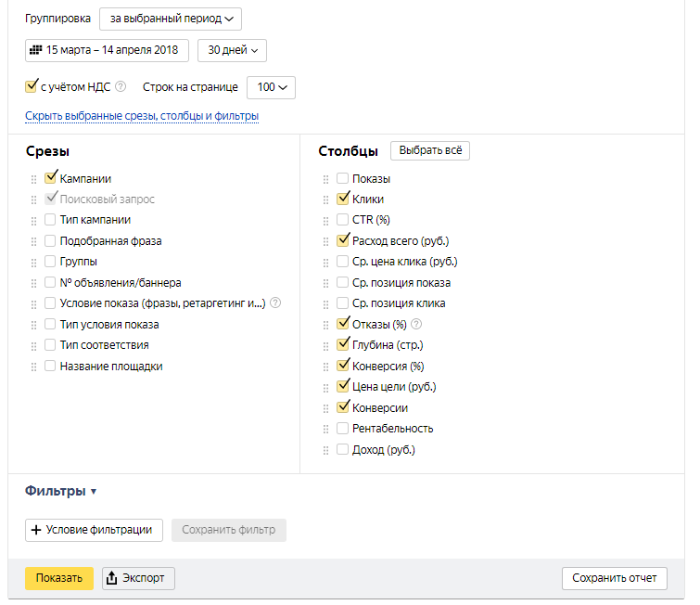Check the Группы breakdown checkbox
The width and height of the screenshot is (700, 605).
click(50, 262)
